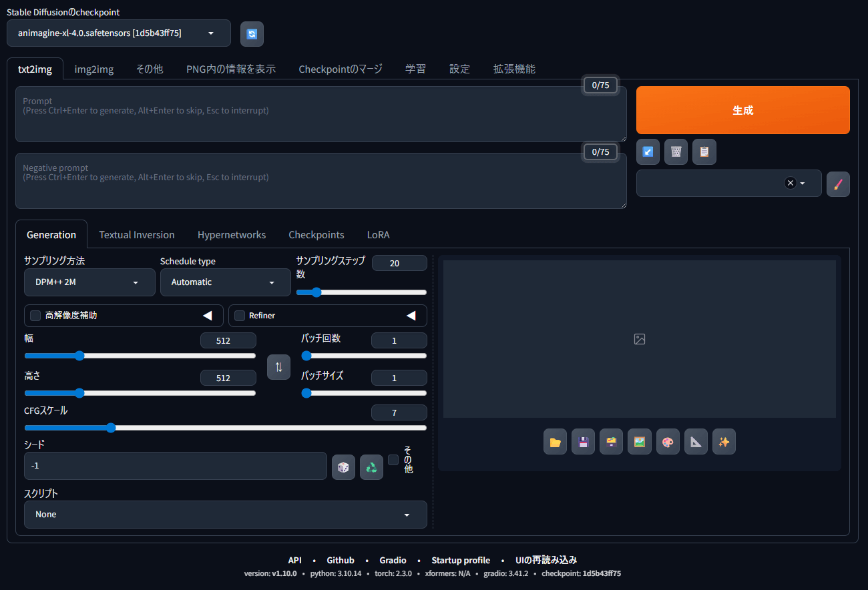Click the CFGスケール number field showing 7
The width and height of the screenshot is (868, 590).
point(399,412)
